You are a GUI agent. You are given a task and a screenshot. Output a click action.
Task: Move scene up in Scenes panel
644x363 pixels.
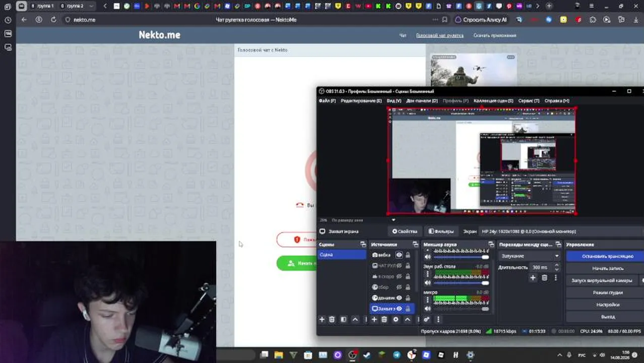355,319
